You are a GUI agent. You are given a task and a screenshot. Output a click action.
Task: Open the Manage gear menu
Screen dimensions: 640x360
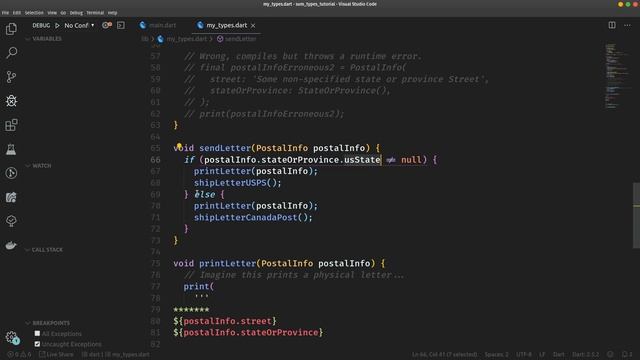(11, 337)
